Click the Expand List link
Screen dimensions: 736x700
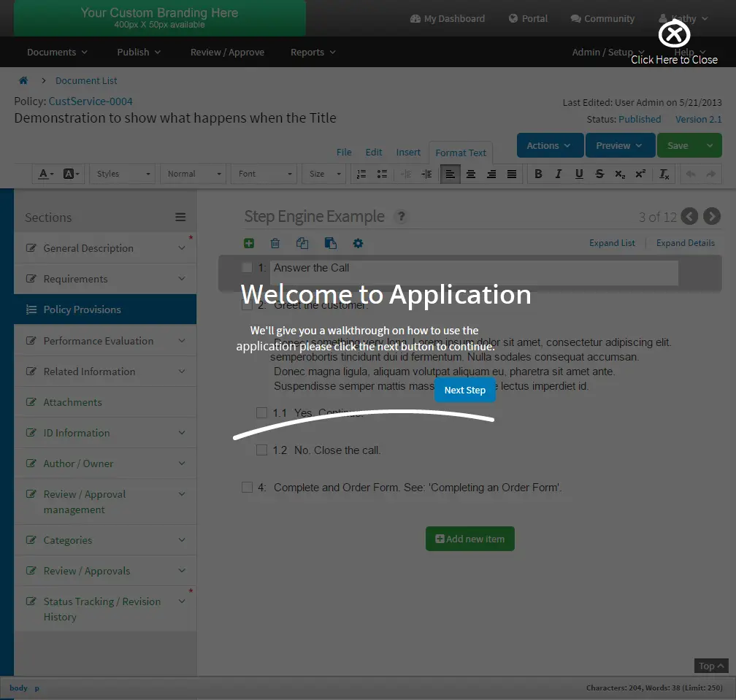612,243
